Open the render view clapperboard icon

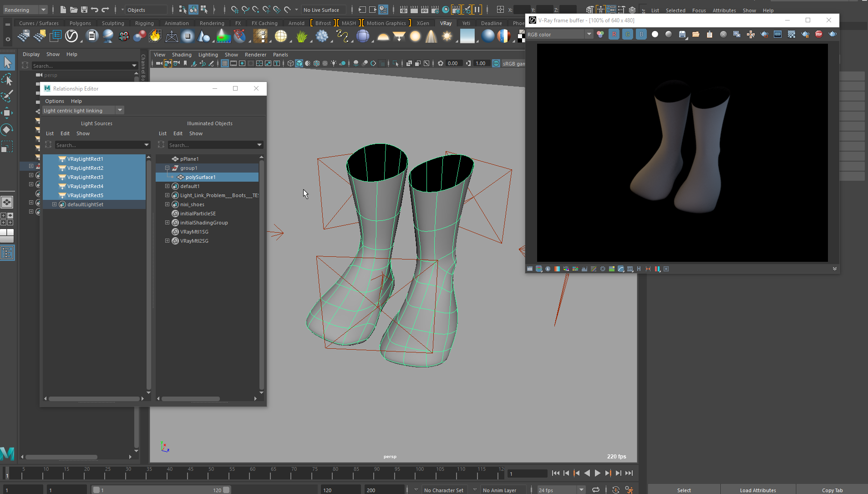pos(403,10)
